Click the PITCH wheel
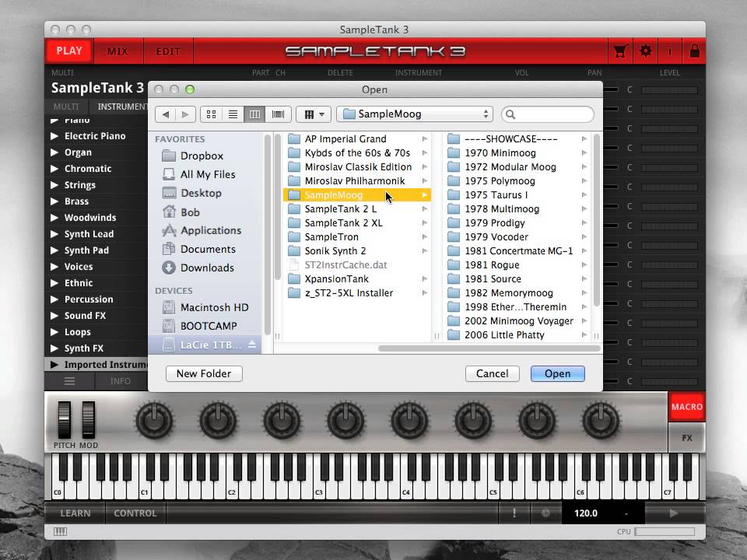Viewport: 747px width, 560px height. point(65,419)
